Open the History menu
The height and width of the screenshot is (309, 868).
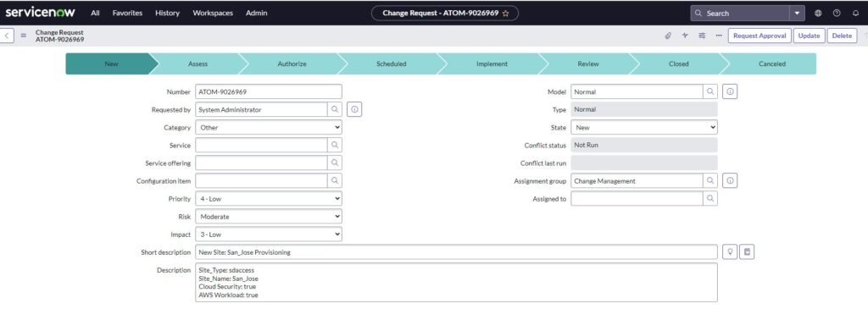point(167,14)
